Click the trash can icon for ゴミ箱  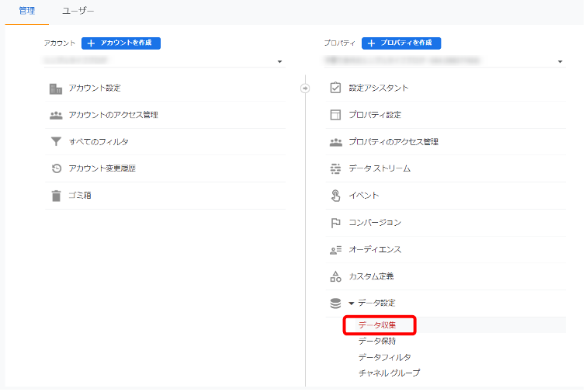[x=56, y=196]
